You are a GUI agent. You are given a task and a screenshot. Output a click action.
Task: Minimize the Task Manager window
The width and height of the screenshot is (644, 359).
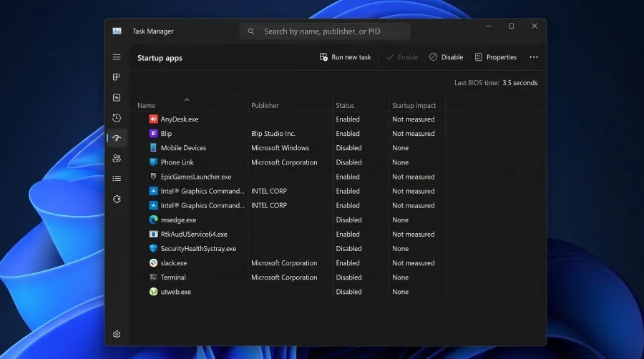click(488, 26)
